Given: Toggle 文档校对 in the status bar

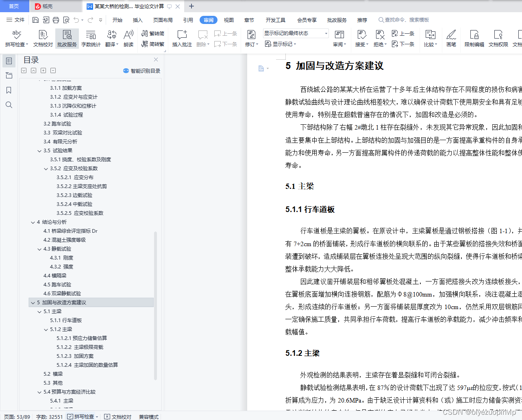Looking at the screenshot, I should (x=118, y=416).
